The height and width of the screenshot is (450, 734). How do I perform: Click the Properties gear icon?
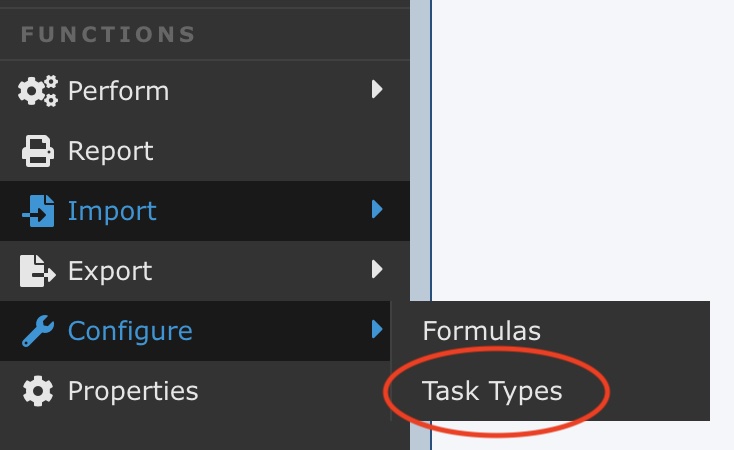coord(38,391)
